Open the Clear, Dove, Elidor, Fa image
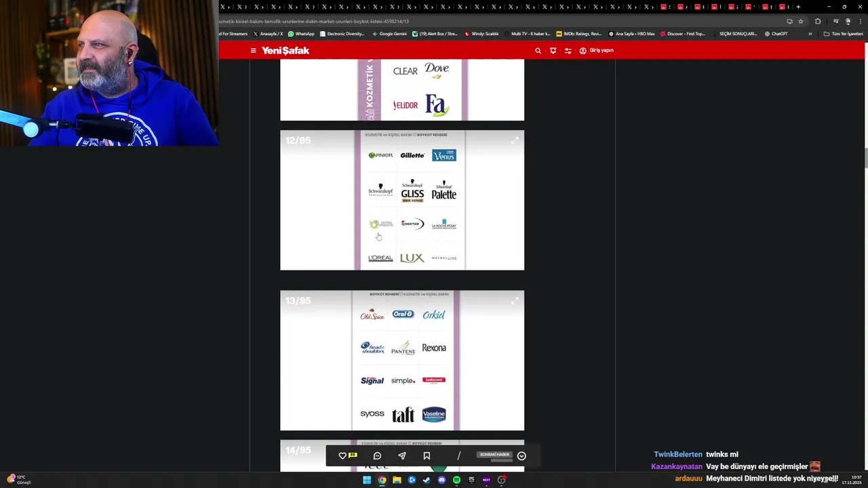Image resolution: width=868 pixels, height=488 pixels. pos(402,89)
